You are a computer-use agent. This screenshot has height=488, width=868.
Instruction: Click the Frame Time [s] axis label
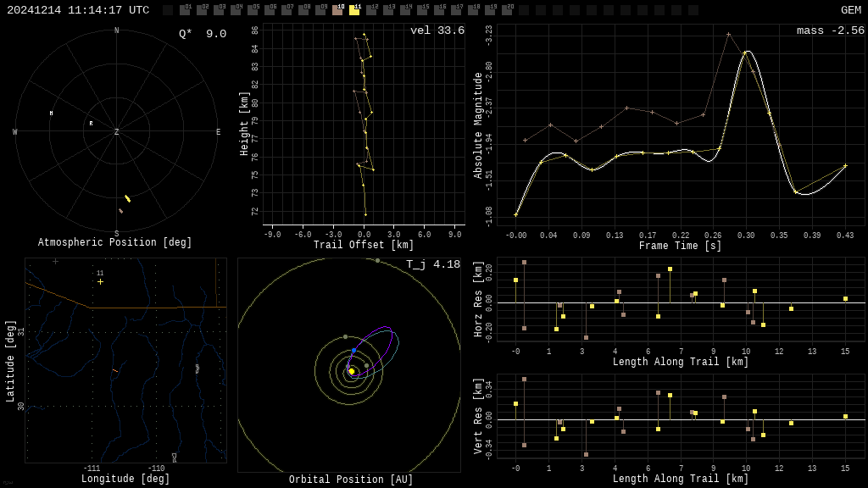(681, 245)
